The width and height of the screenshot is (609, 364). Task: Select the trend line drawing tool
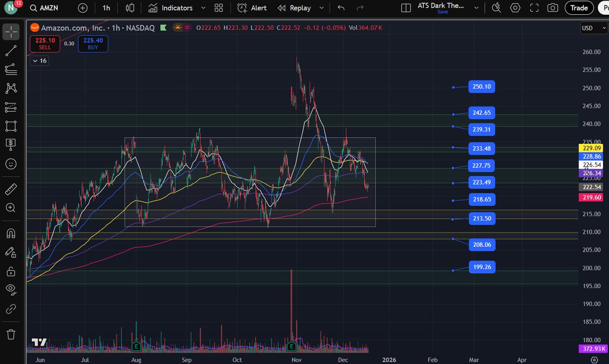pyautogui.click(x=11, y=51)
